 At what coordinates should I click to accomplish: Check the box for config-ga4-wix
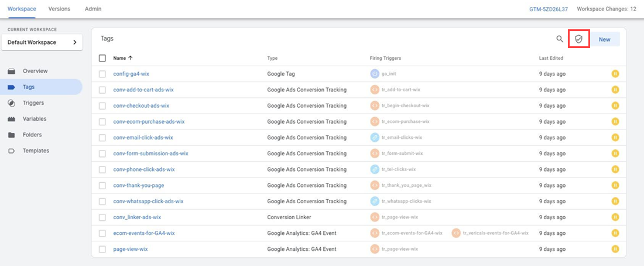tap(102, 74)
